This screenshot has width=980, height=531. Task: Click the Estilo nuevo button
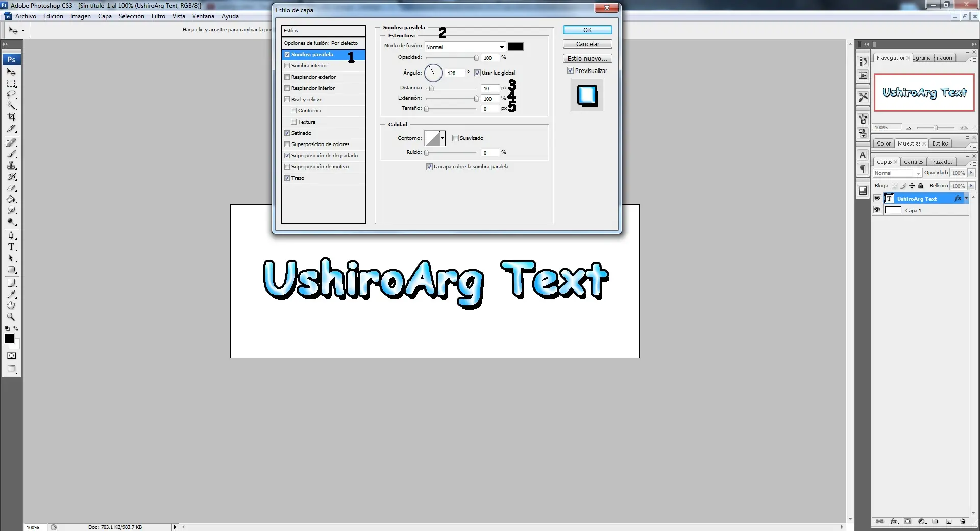click(x=587, y=59)
